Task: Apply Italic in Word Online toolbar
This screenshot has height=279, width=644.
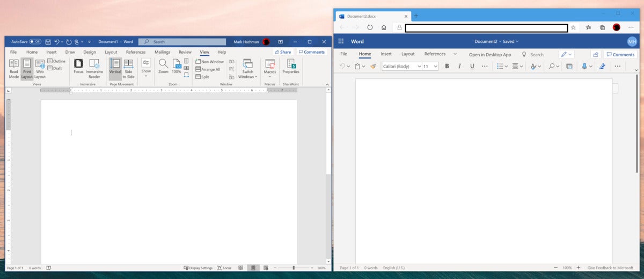Action: [x=459, y=66]
